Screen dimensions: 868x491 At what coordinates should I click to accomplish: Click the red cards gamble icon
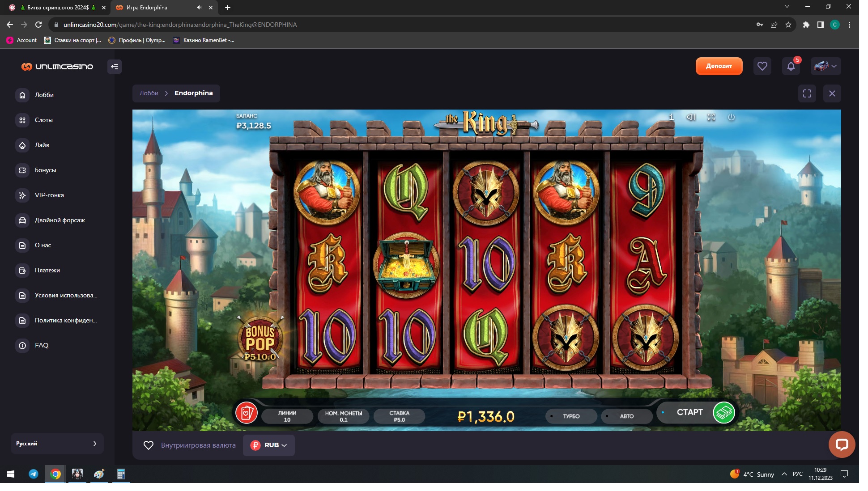246,413
